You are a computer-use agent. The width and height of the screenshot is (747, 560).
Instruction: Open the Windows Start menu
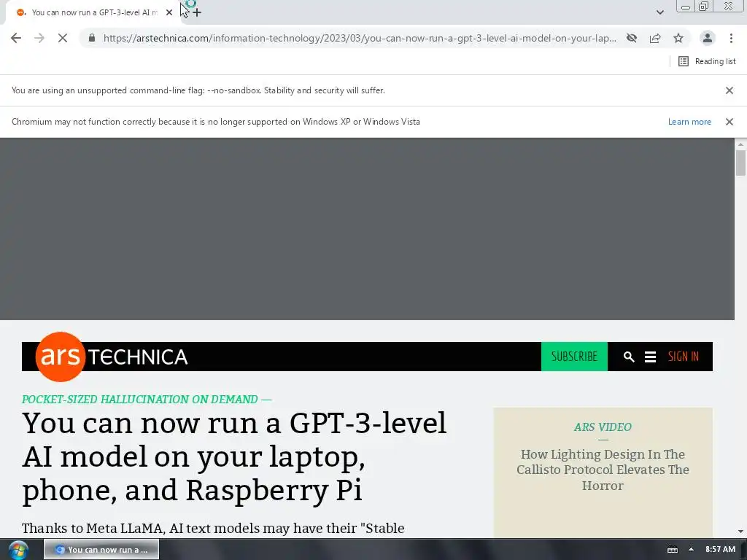coord(18,550)
